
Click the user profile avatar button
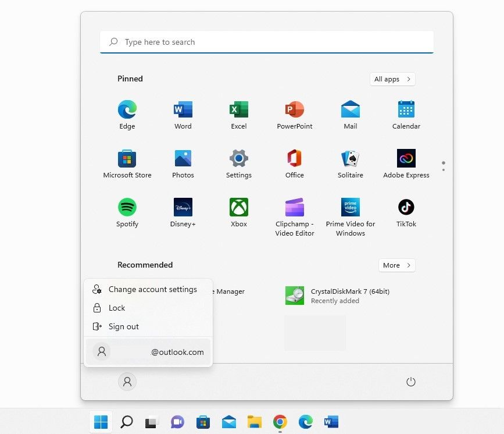tap(127, 382)
